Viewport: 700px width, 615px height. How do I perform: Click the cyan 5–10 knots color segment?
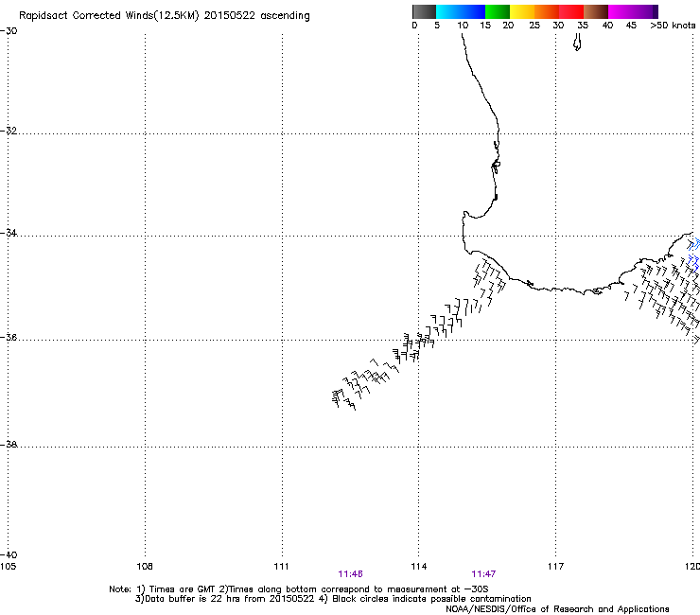tap(448, 11)
